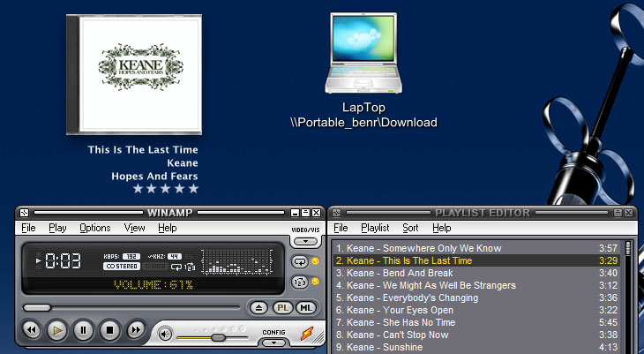Expand the CONFIG drawer arrow
The width and height of the screenshot is (644, 354).
click(x=273, y=343)
